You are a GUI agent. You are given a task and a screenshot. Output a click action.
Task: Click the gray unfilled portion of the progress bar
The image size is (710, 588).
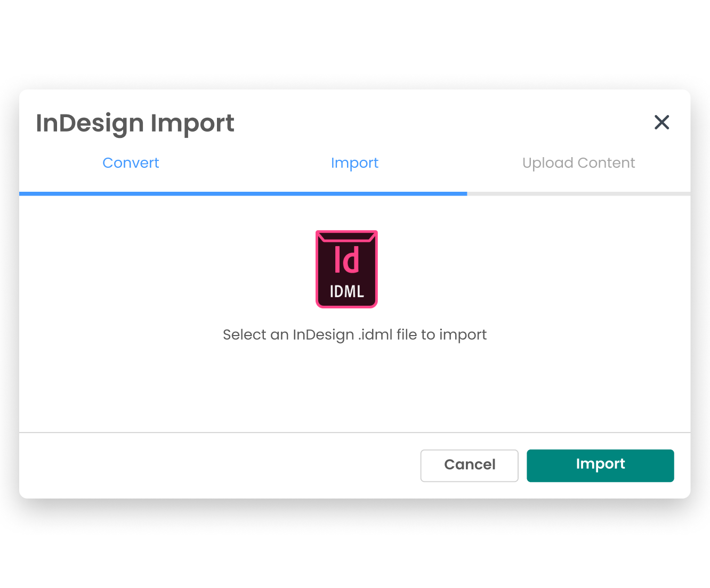[578, 194]
